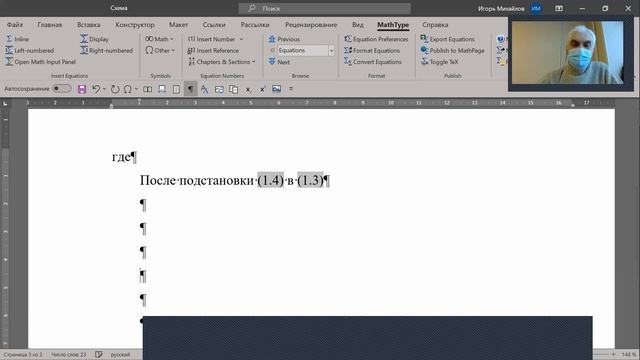Click the zoom in plus button

point(613,354)
